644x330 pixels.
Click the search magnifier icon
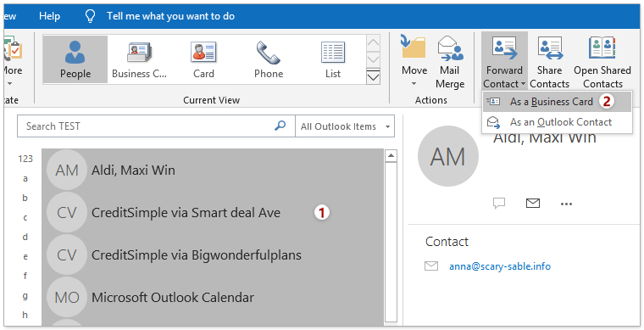click(280, 126)
